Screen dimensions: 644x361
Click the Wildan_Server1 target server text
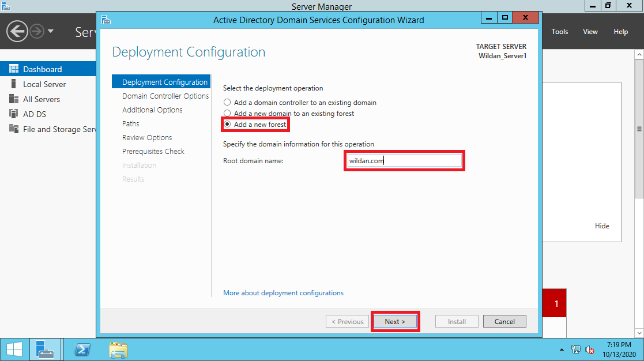502,56
